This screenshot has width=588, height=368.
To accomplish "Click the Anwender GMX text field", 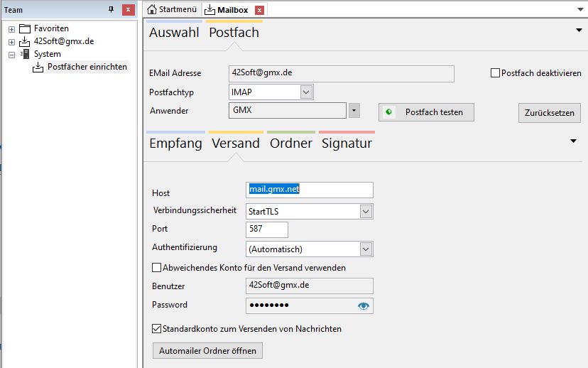I will click(287, 110).
